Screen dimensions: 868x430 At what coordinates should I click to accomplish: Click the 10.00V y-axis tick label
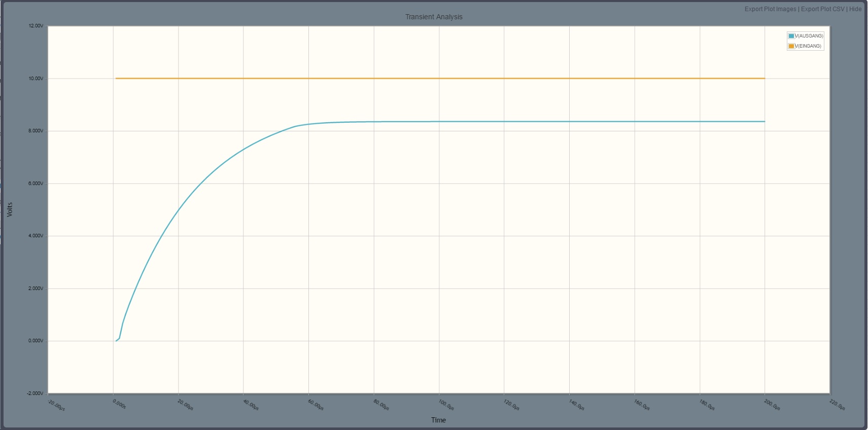tap(36, 79)
